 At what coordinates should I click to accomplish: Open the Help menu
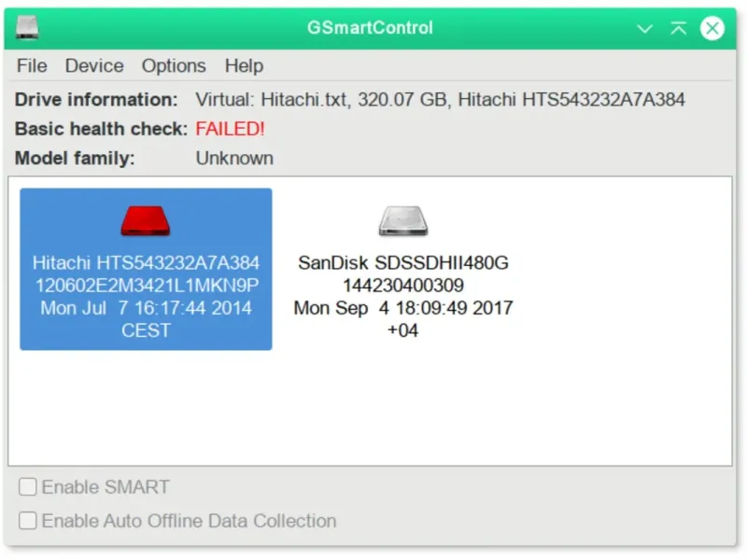click(244, 65)
